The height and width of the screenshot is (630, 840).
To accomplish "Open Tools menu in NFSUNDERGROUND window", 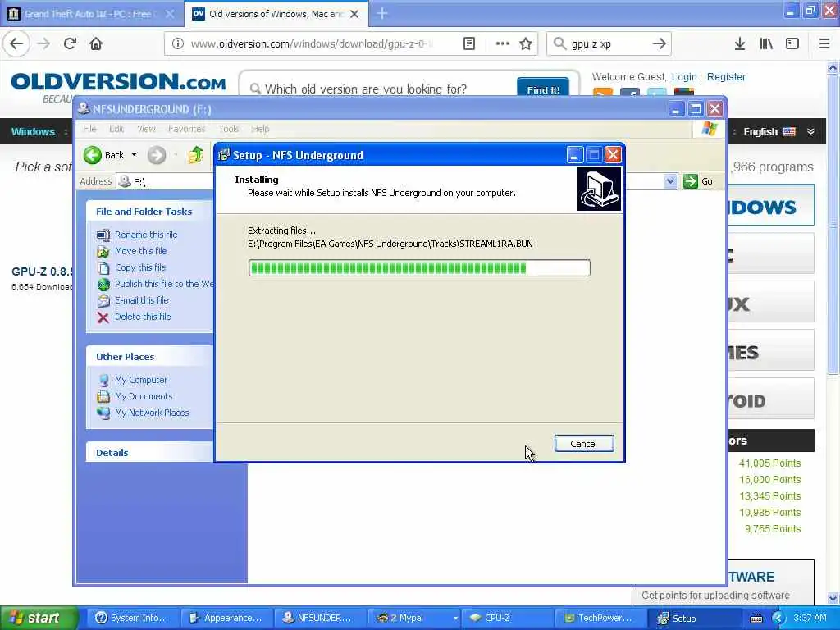I will tap(228, 129).
